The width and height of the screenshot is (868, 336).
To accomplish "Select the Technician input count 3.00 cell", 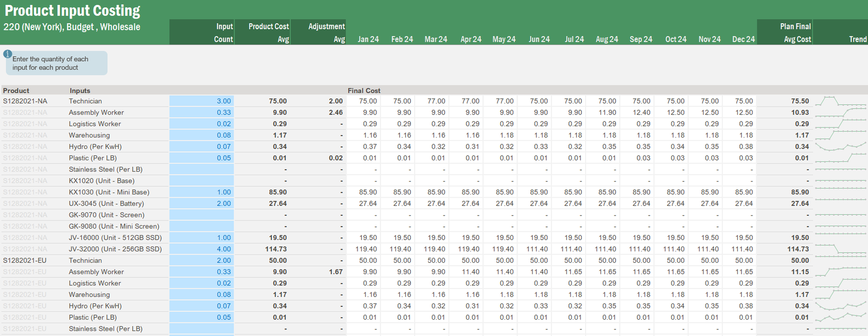I will pos(201,101).
